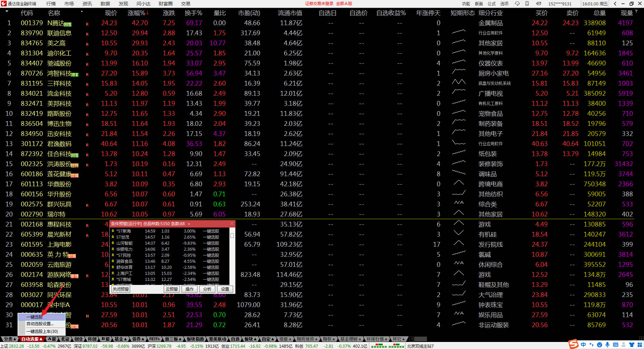Click the alert icon beside 山河智能
The height and width of the screenshot is (349, 644).
(x=113, y=243)
